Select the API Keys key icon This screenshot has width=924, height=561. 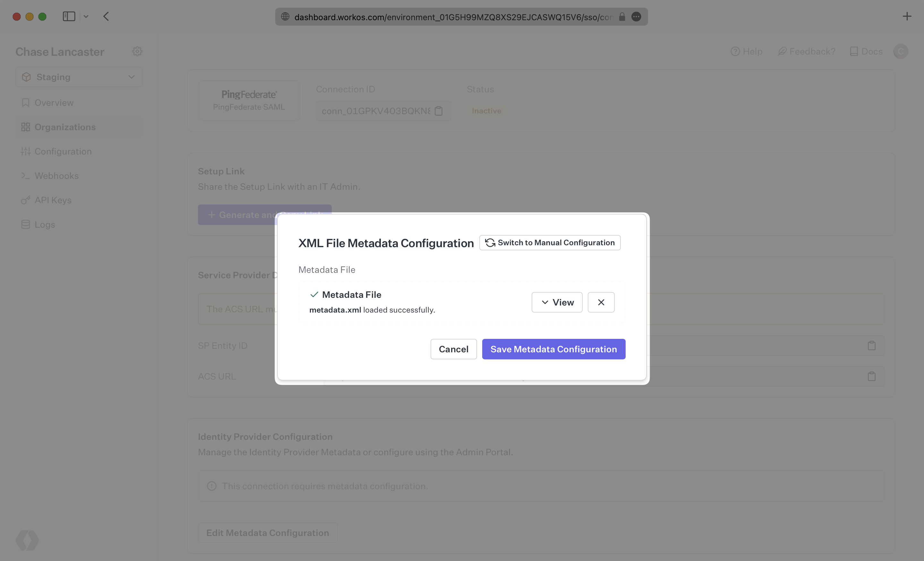pyautogui.click(x=25, y=200)
